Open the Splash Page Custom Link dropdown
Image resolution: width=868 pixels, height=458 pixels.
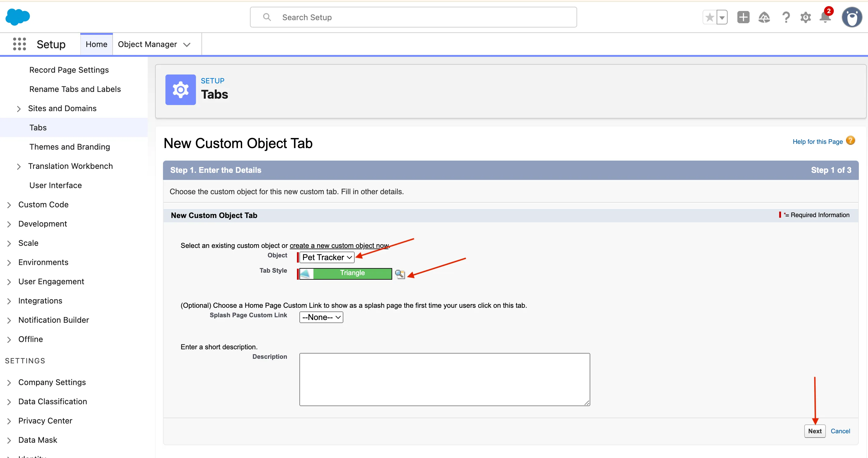pos(321,317)
